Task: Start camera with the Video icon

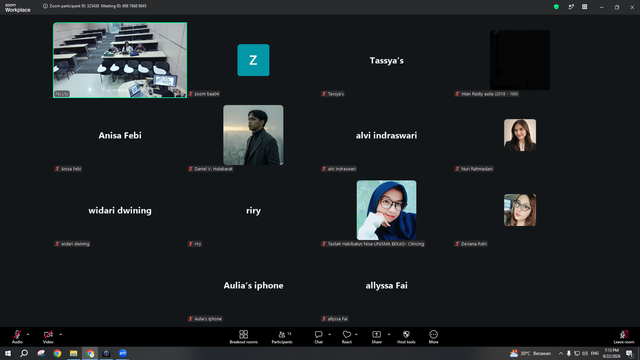Action: tap(48, 334)
